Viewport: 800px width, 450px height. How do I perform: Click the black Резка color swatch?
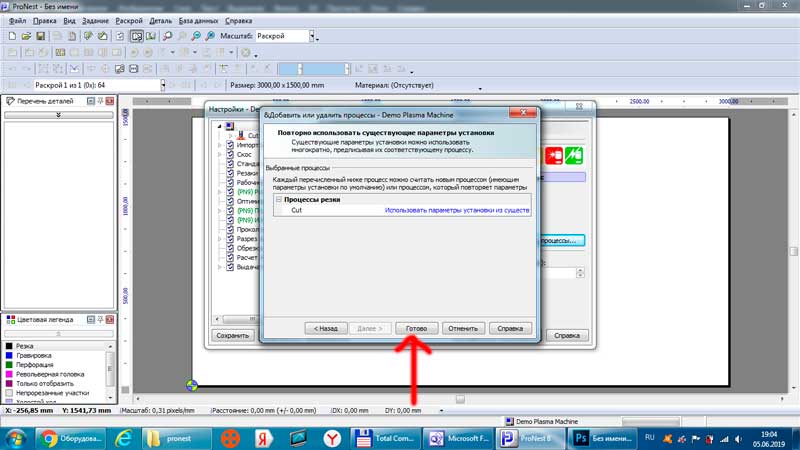click(9, 346)
